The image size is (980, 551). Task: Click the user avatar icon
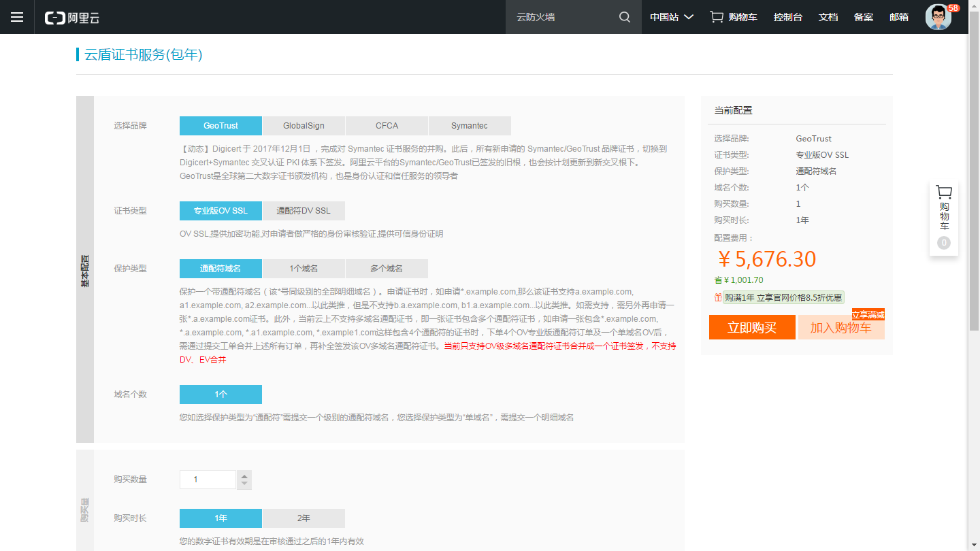coord(938,17)
